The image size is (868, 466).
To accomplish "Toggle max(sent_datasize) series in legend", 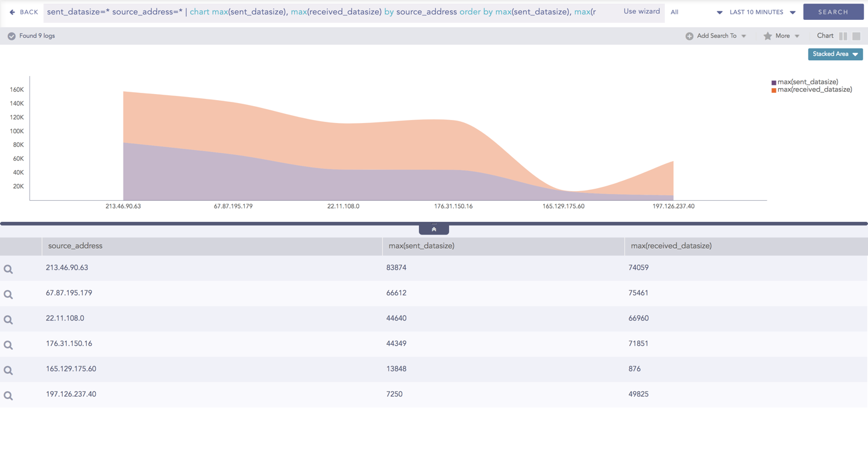I will (x=807, y=82).
